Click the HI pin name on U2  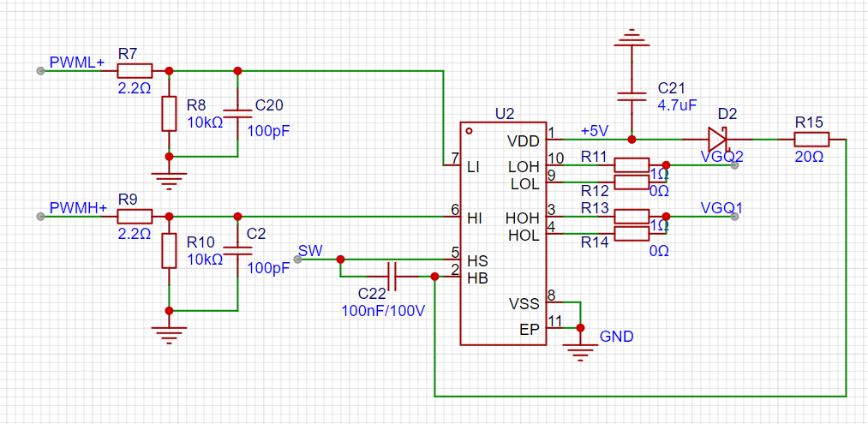[474, 218]
